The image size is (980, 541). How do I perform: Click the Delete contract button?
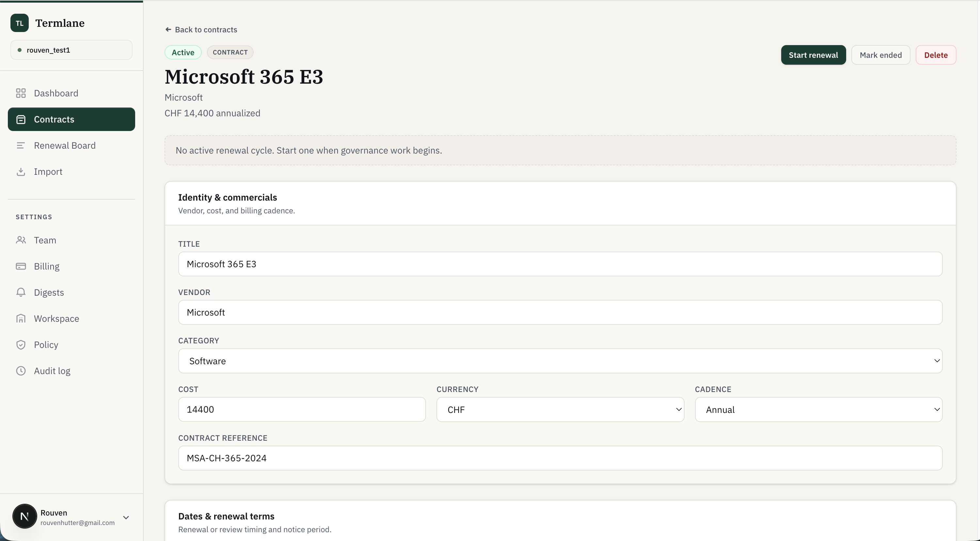point(936,55)
